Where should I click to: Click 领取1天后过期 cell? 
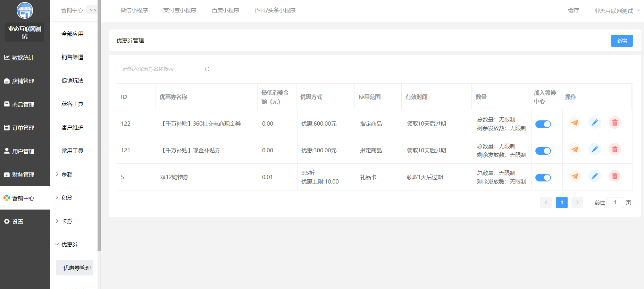click(425, 177)
